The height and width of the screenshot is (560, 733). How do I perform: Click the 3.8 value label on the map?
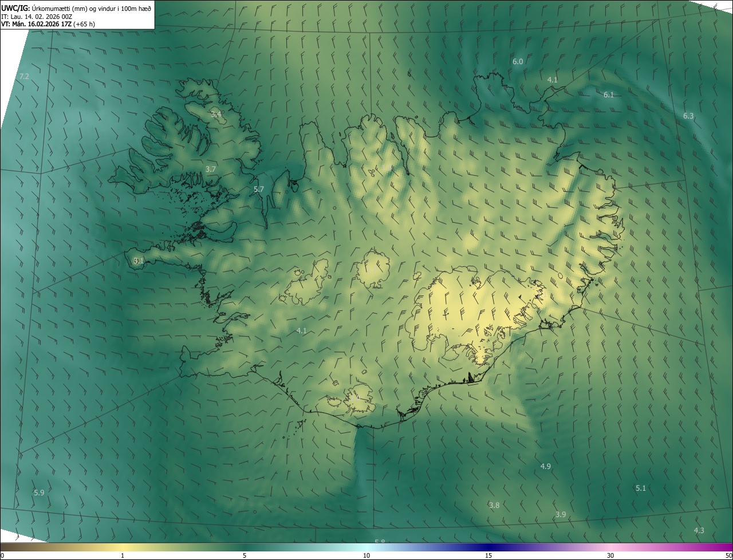494,505
